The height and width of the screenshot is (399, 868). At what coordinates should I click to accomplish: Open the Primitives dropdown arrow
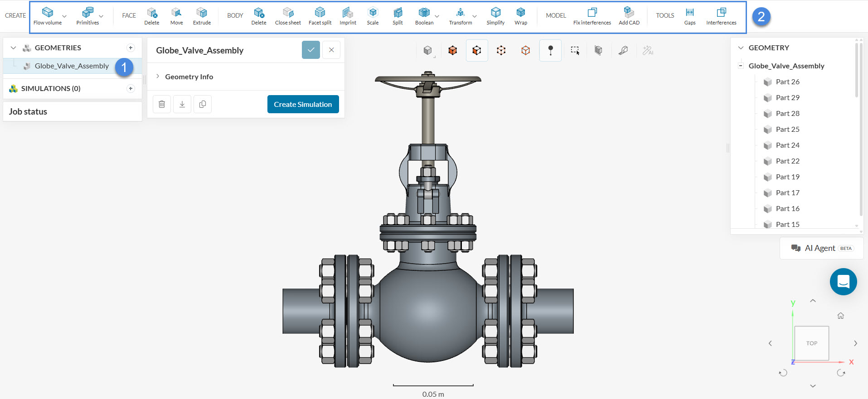101,16
